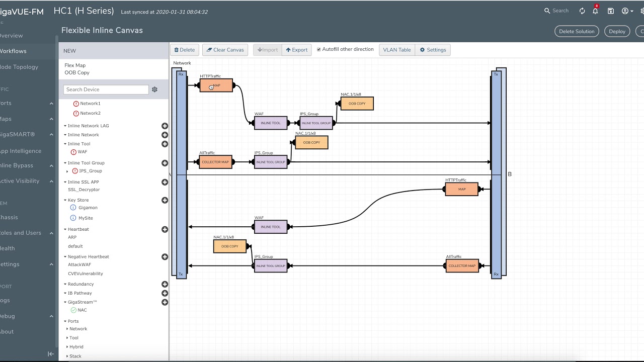Select SSL_Decryptor in device tree
Viewport: 644px width, 362px height.
(x=84, y=190)
